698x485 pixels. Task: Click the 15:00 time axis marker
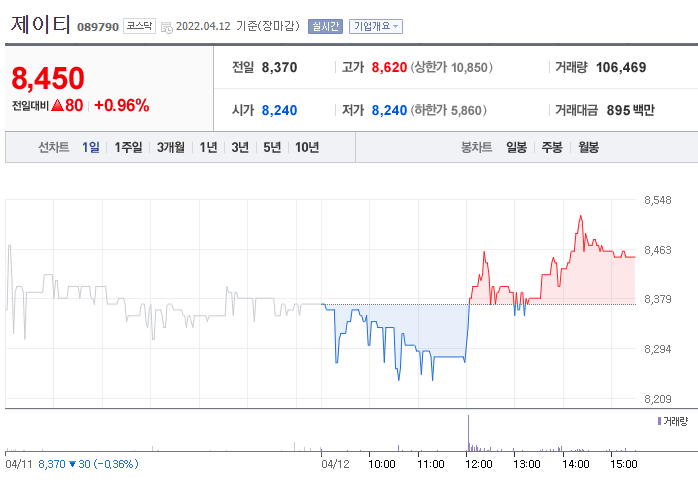click(x=624, y=464)
